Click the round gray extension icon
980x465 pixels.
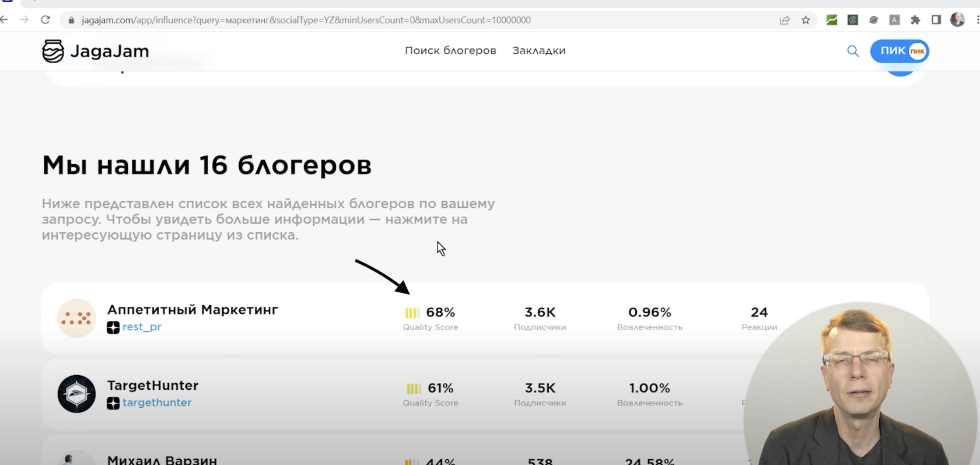click(873, 20)
